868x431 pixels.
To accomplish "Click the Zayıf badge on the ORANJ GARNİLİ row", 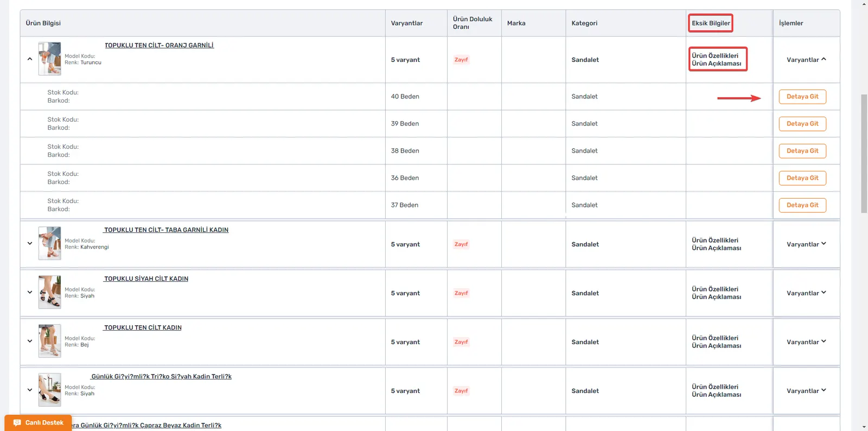I will [x=461, y=60].
